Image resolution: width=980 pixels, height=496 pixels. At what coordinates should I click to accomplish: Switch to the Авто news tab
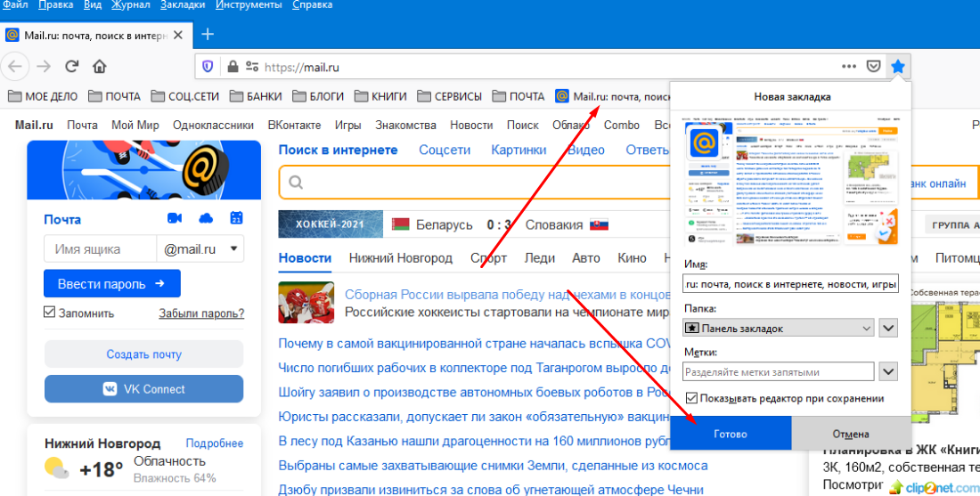(x=585, y=258)
